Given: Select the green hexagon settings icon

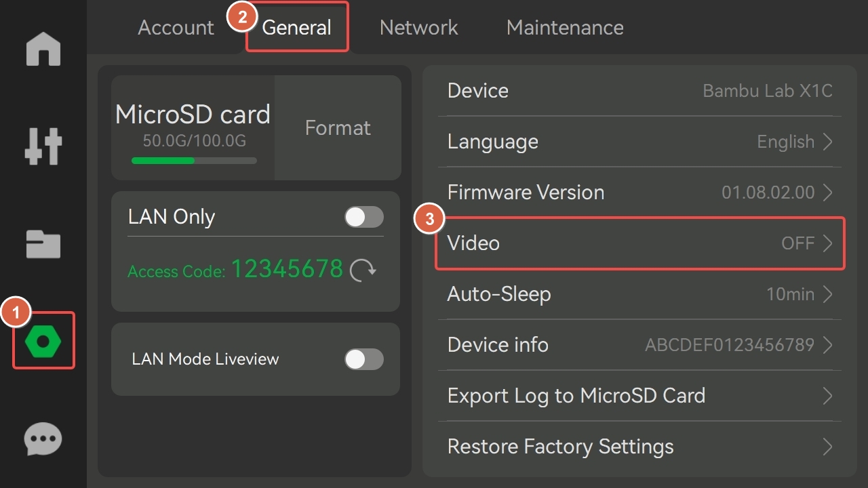Looking at the screenshot, I should [x=43, y=342].
